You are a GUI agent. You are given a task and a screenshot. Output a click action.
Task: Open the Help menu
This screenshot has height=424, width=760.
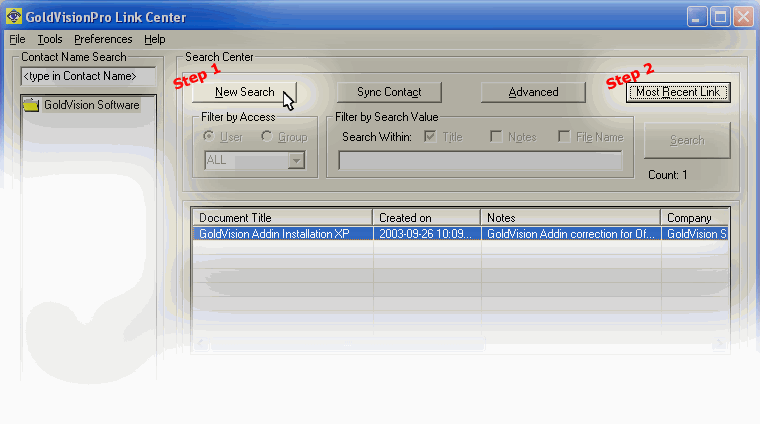154,39
